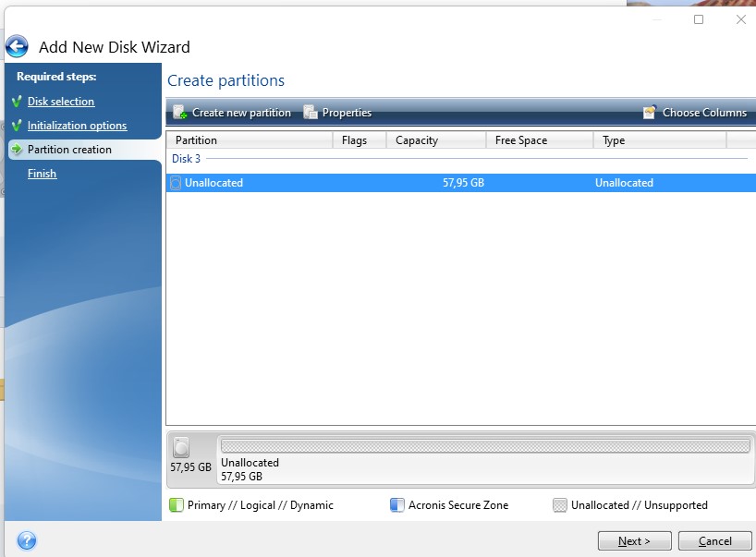This screenshot has height=557, width=756.
Task: Click the Choose Columns icon
Action: pyautogui.click(x=650, y=113)
